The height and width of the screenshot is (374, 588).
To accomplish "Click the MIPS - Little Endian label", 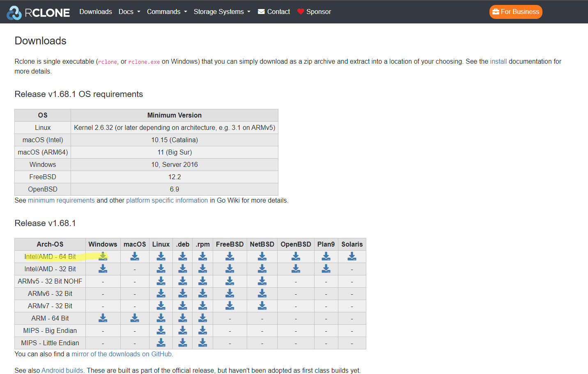I will pyautogui.click(x=50, y=343).
